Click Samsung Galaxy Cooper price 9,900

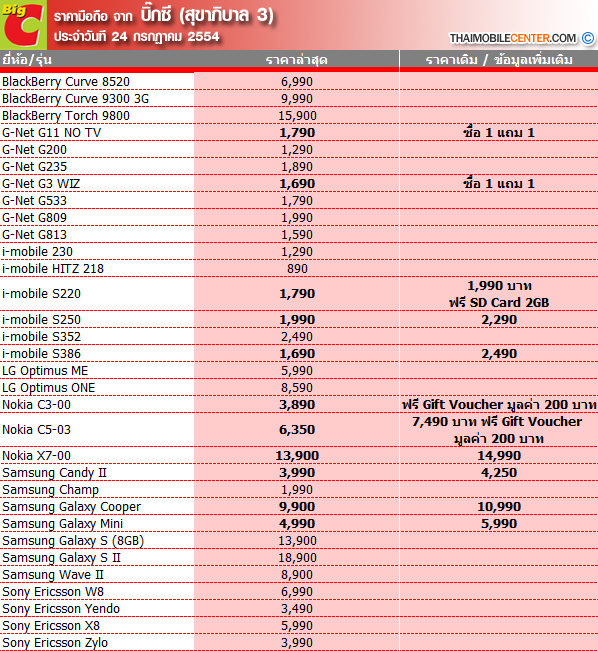click(297, 507)
